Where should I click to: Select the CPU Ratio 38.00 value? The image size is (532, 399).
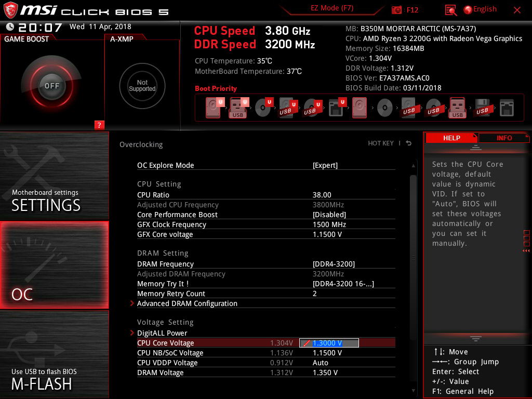pos(322,195)
